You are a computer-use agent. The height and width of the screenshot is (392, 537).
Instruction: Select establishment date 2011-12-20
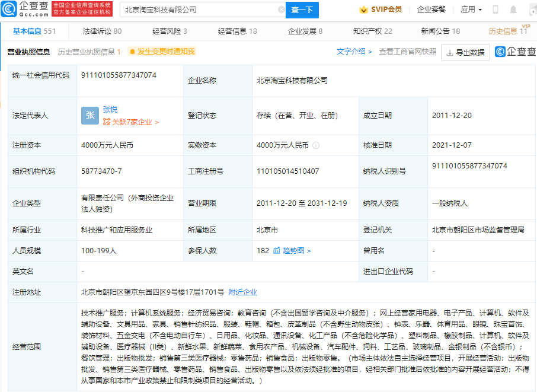452,116
